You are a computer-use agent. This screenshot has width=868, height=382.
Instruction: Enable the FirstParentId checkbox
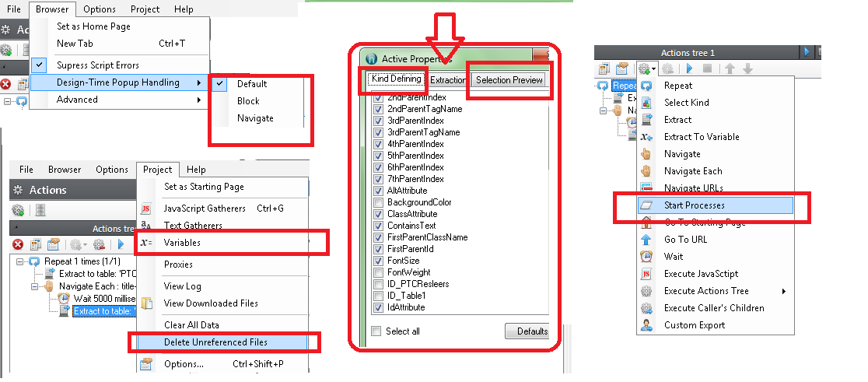click(378, 249)
